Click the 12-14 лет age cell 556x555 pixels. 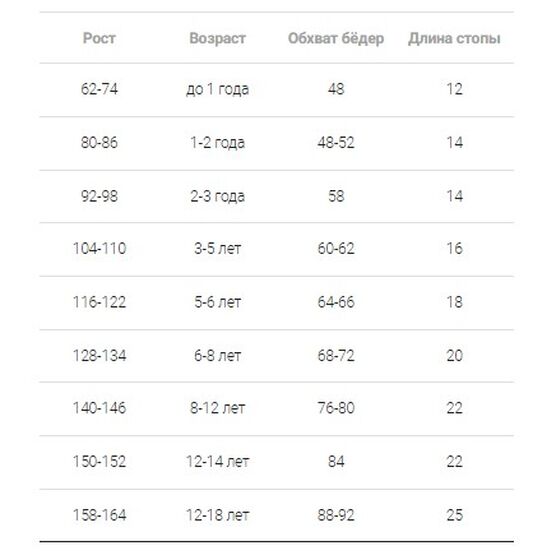[217, 461]
